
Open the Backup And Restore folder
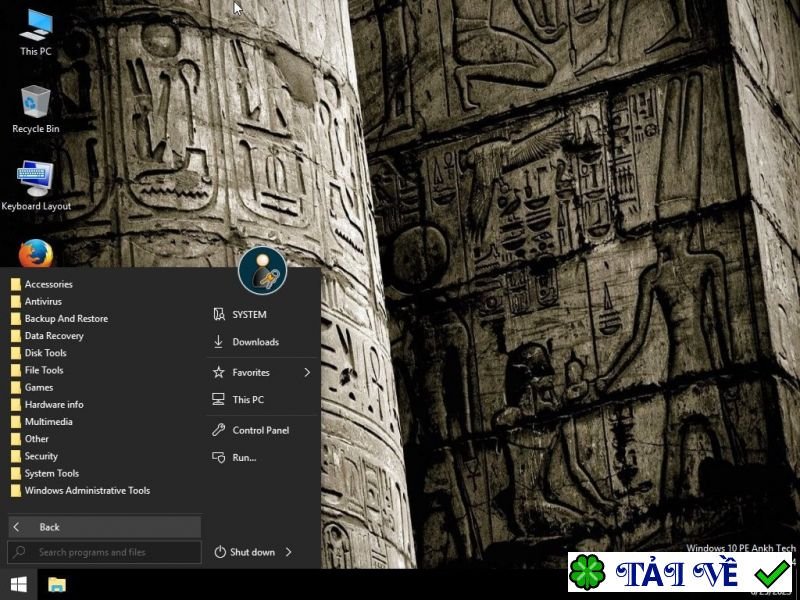point(60,318)
